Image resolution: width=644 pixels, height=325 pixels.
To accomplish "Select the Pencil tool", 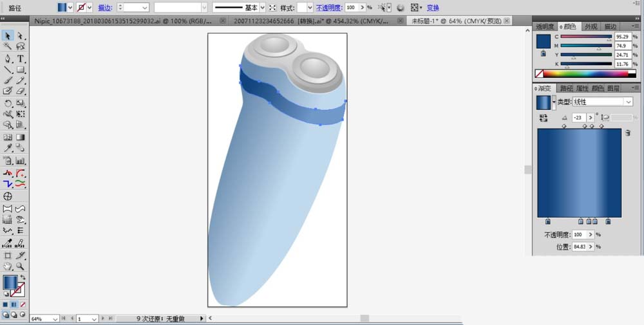I will click(x=20, y=80).
